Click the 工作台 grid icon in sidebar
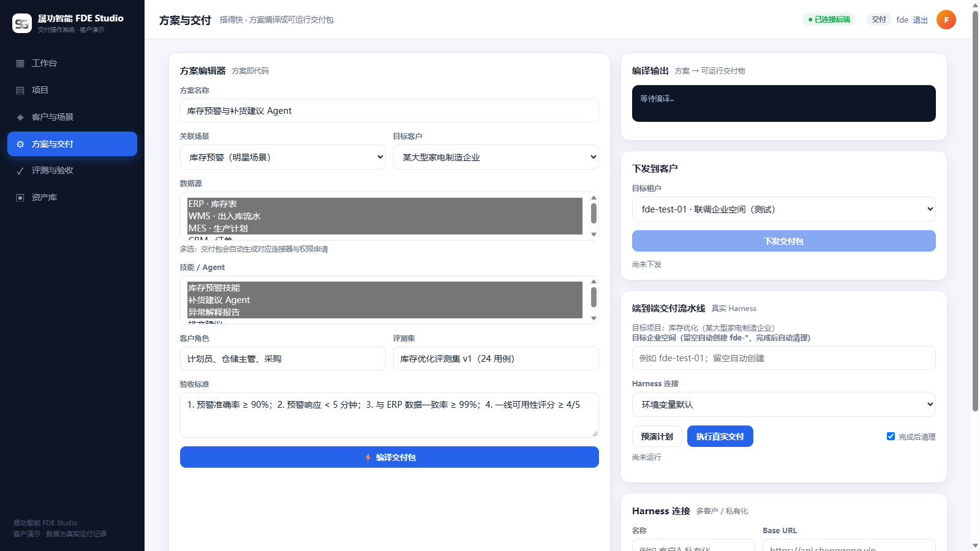Screen dimensions: 980x551 20,64
